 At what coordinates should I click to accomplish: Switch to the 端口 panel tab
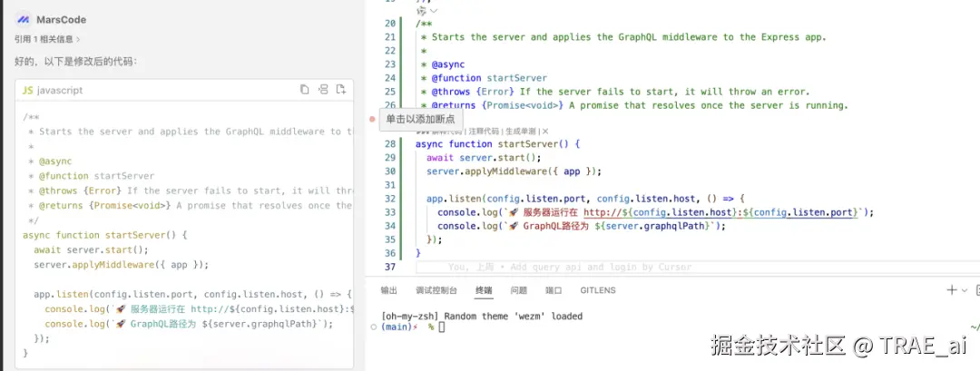click(x=554, y=290)
